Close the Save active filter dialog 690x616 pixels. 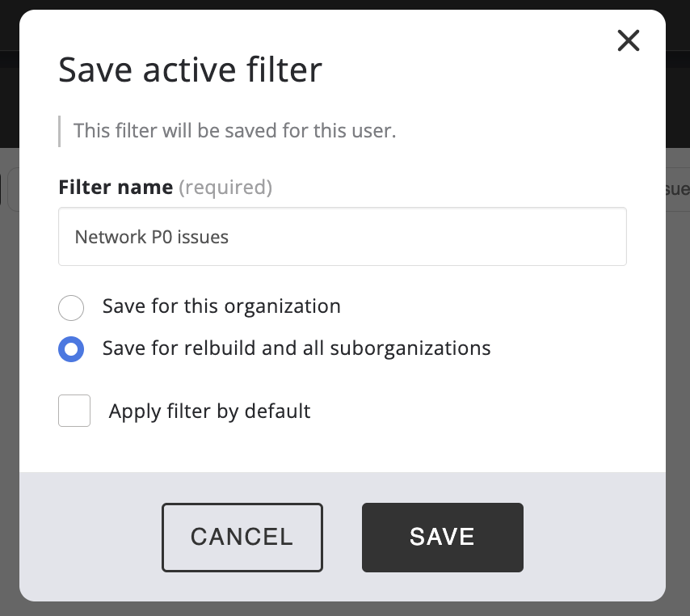pos(628,40)
